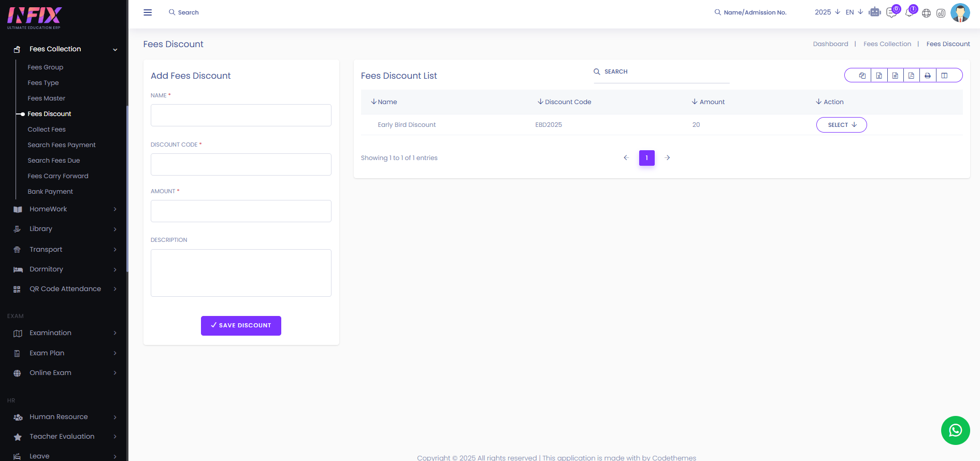This screenshot has height=461, width=980.
Task: Print the fees discount list
Action: point(928,76)
